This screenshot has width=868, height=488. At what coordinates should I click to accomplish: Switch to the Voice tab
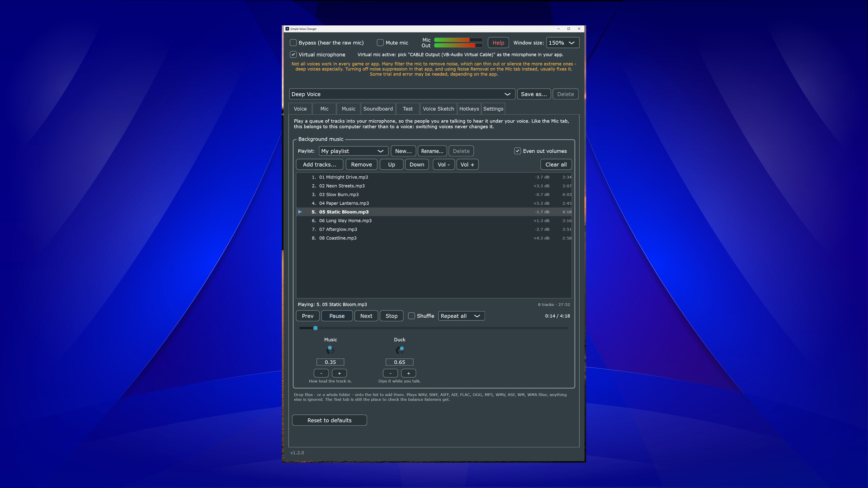(300, 109)
